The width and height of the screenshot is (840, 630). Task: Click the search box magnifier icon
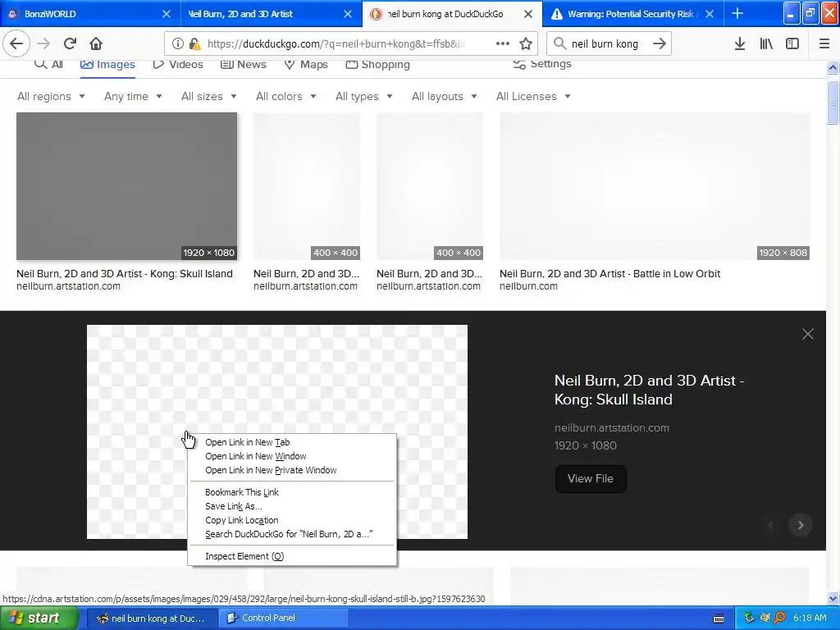point(559,43)
